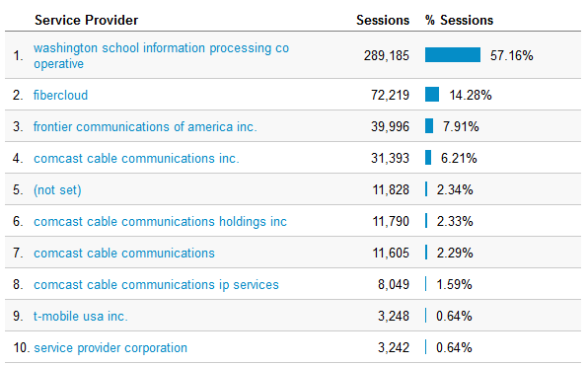Open comcast cable communications inc. link
This screenshot has height=365, width=588.
[136, 158]
